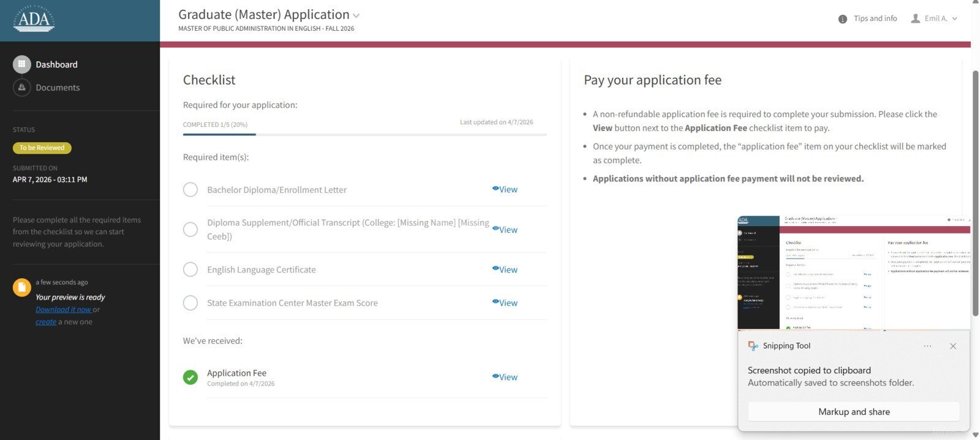Screen dimensions: 980x440
Task: Select State Examination Center Exam Score circle
Action: [x=190, y=303]
